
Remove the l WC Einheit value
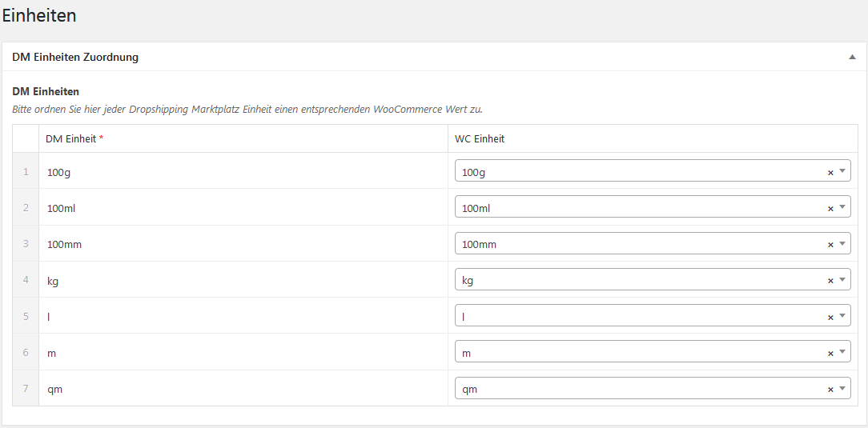click(830, 317)
